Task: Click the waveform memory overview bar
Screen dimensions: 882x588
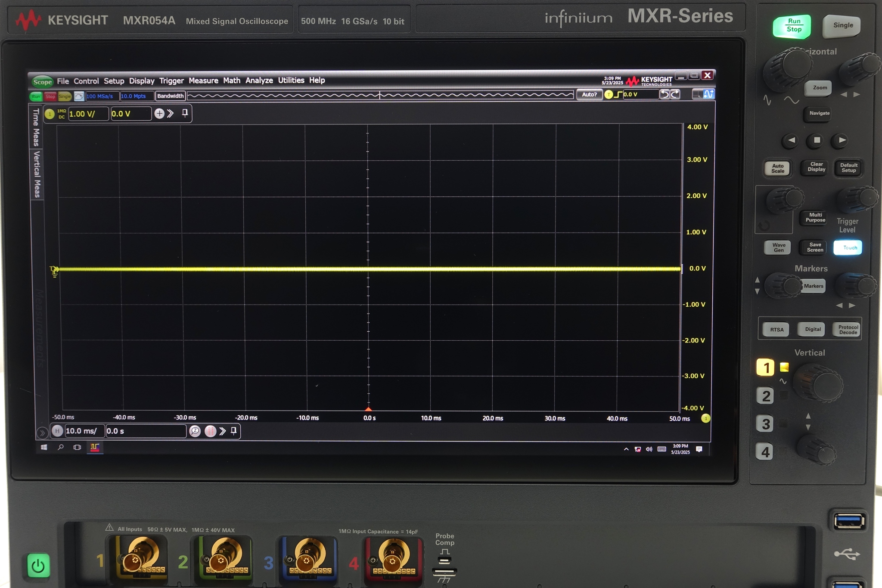Action: [380, 95]
